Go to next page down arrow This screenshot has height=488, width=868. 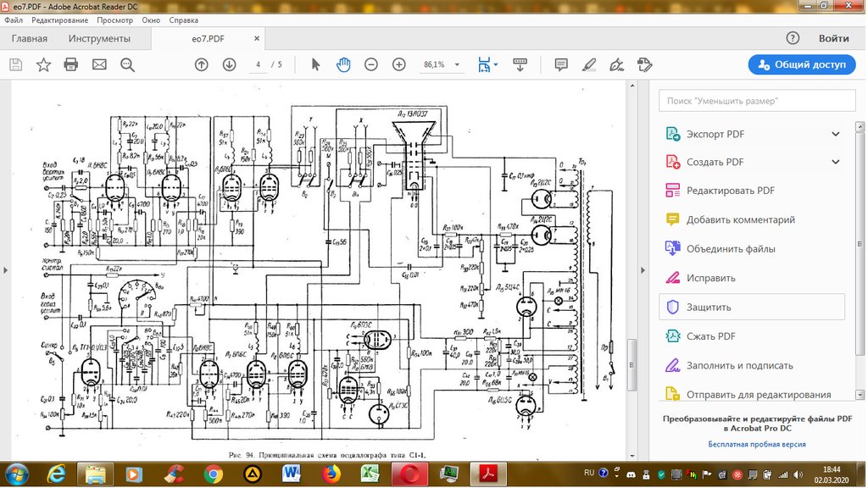229,64
